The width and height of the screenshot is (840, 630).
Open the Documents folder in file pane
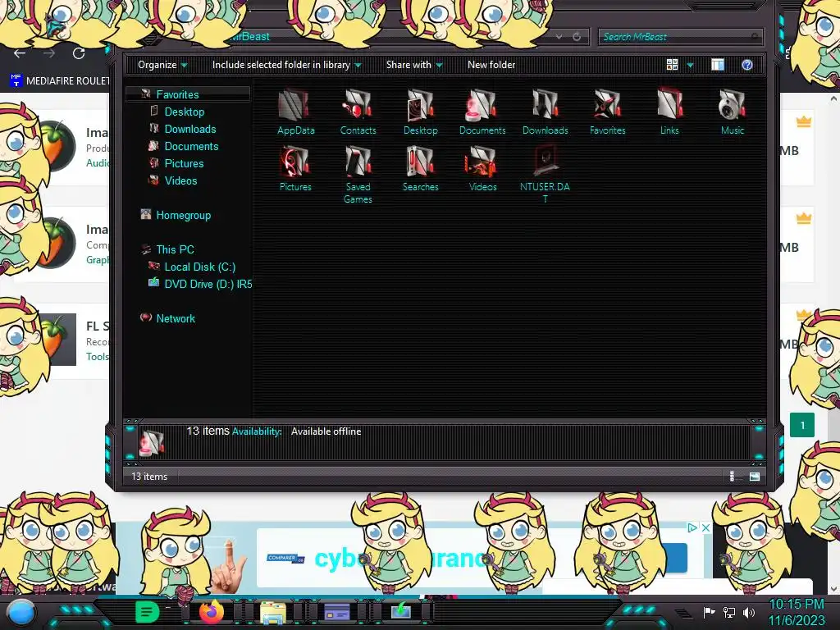(x=482, y=112)
